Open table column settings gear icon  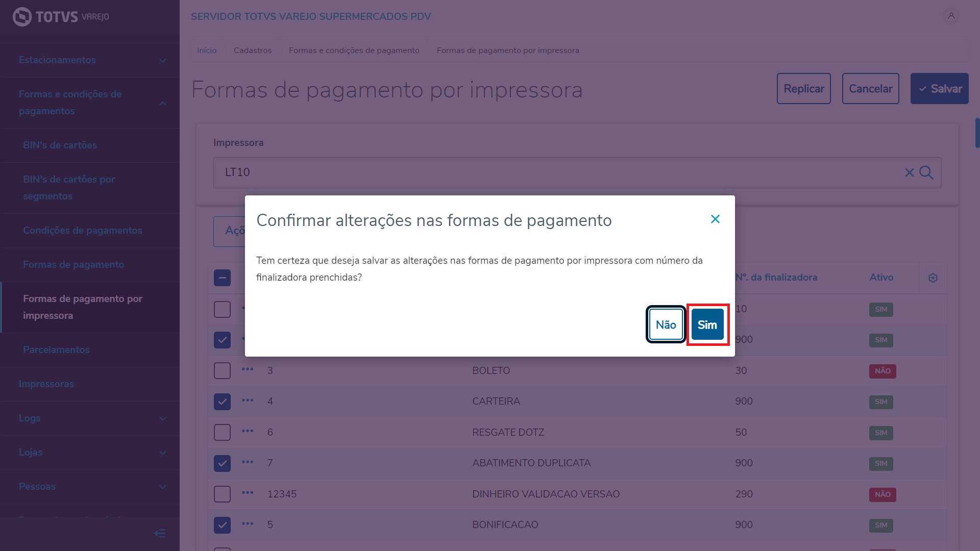click(x=933, y=278)
